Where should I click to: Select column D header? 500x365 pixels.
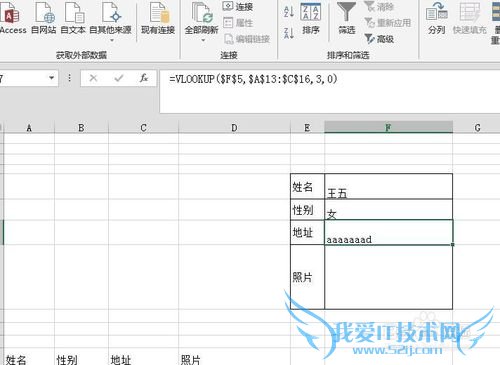point(234,128)
